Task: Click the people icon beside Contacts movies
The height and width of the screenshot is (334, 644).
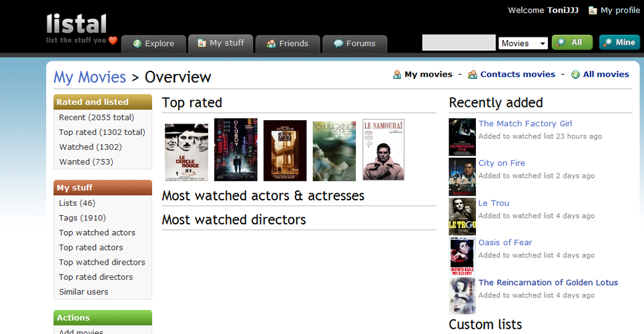Action: [x=472, y=74]
